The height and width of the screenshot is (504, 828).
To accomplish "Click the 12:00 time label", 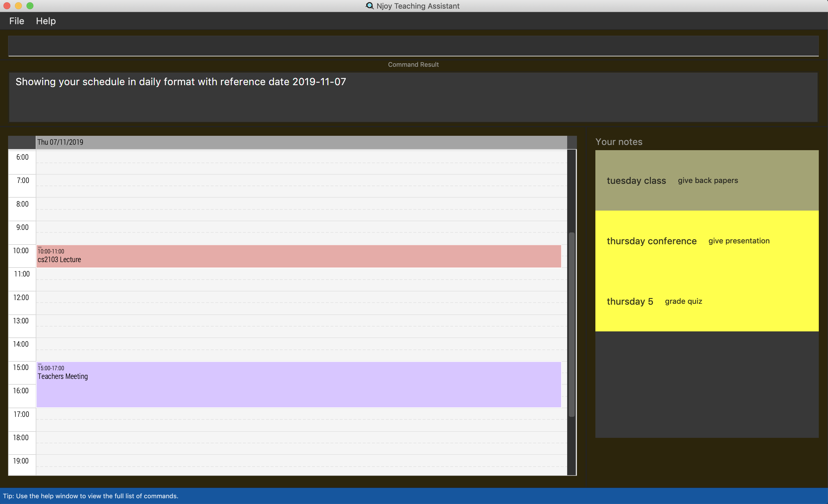I will click(21, 297).
